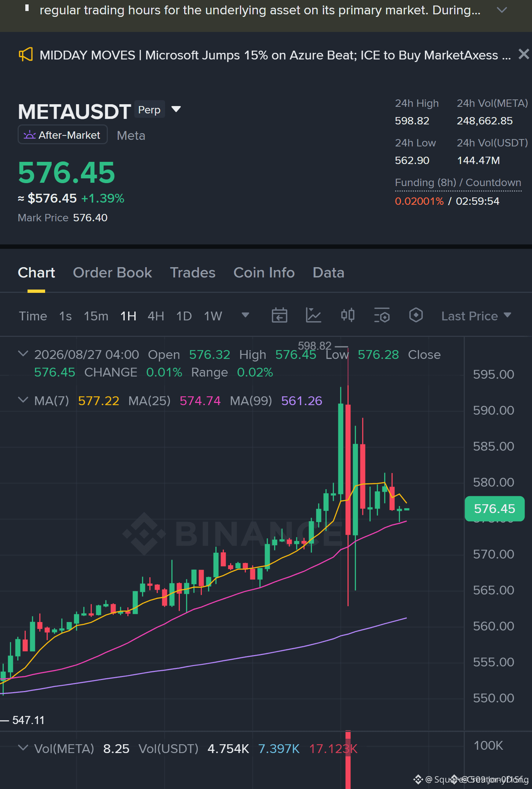Open the hexagon chart preferences icon

pyautogui.click(x=416, y=315)
